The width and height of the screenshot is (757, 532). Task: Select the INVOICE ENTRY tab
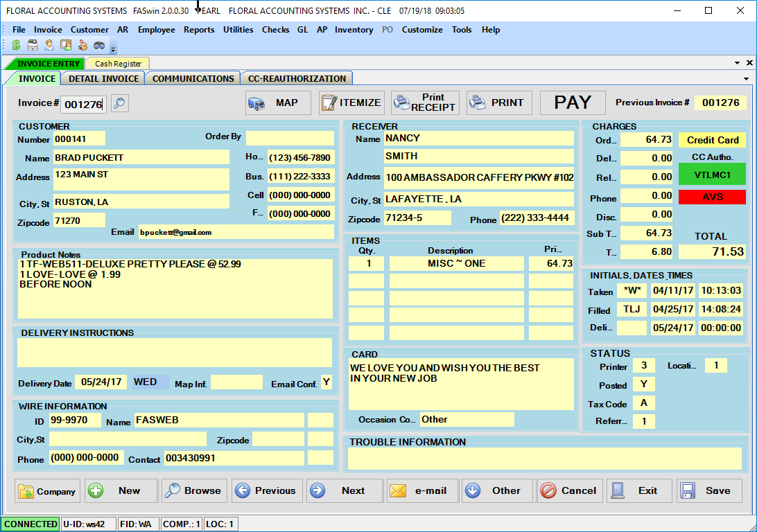click(46, 64)
